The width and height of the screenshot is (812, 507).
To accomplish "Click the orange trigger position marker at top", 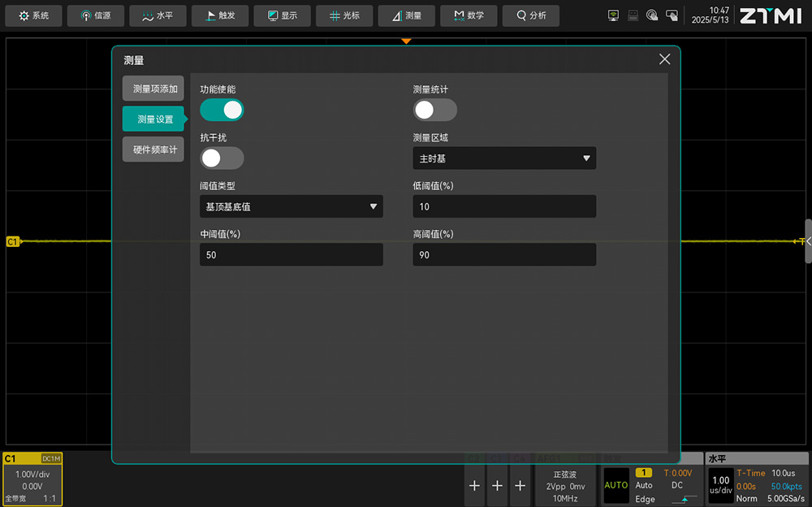I will coord(406,41).
